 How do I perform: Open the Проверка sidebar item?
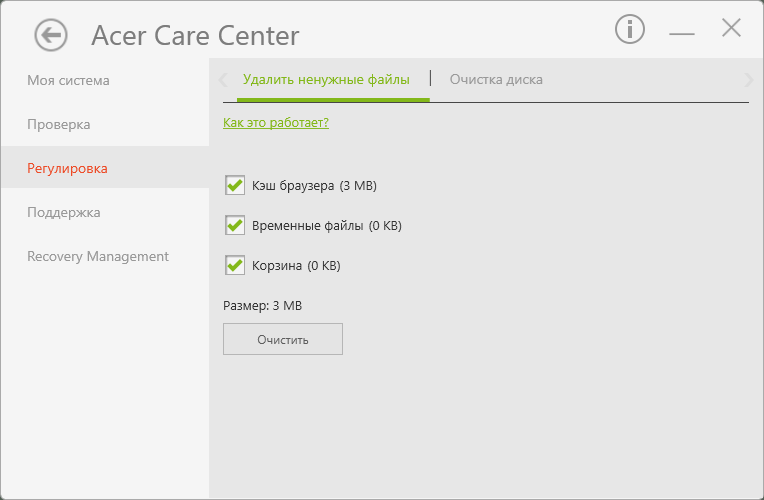coord(59,124)
